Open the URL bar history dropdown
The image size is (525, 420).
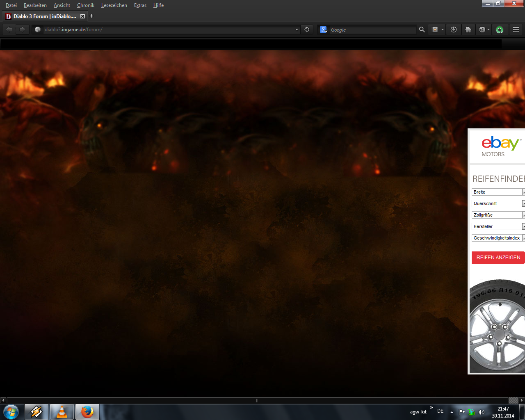tap(297, 30)
